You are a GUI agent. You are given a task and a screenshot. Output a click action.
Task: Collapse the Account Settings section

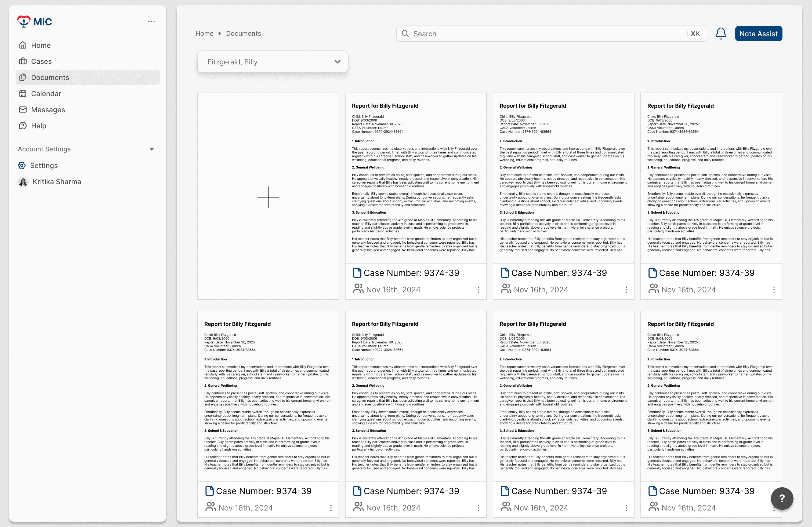point(151,149)
